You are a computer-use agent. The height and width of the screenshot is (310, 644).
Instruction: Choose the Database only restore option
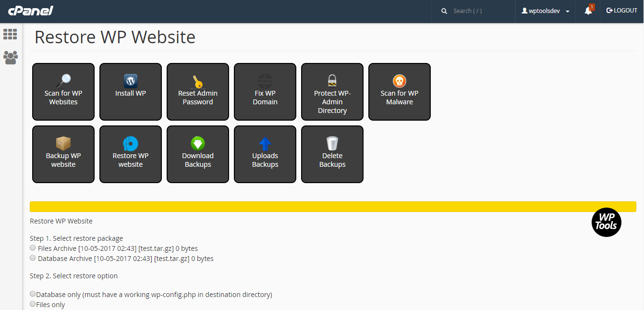[x=33, y=294]
